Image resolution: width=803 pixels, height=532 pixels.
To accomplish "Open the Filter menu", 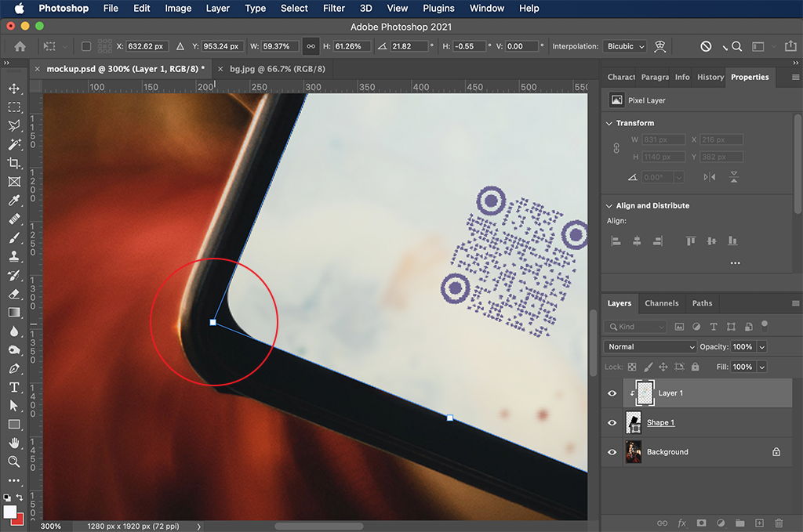I will [x=334, y=8].
